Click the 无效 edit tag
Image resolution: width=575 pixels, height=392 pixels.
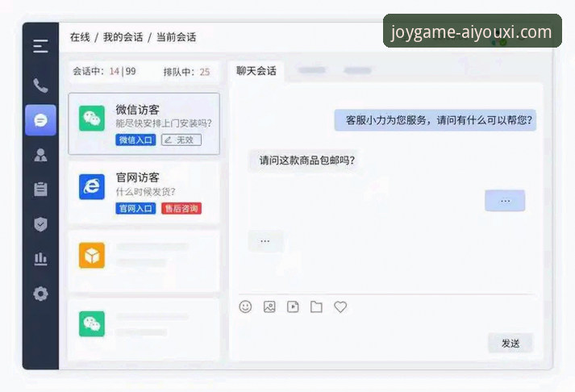pos(181,140)
